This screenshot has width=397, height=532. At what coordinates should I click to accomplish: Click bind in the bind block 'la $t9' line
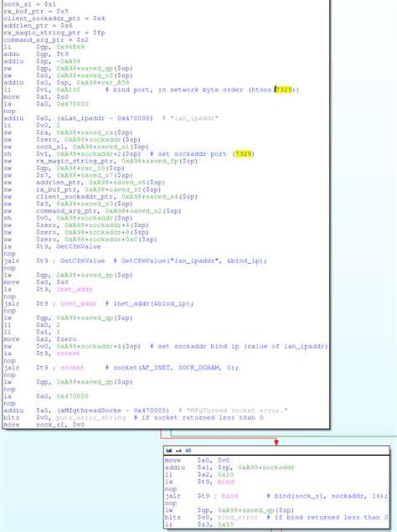point(225,482)
